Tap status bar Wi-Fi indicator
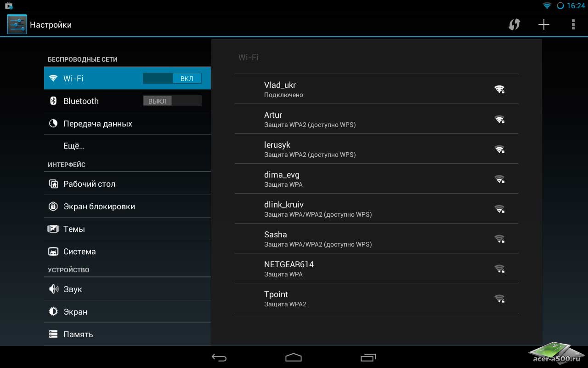The height and width of the screenshot is (368, 588). 547,6
